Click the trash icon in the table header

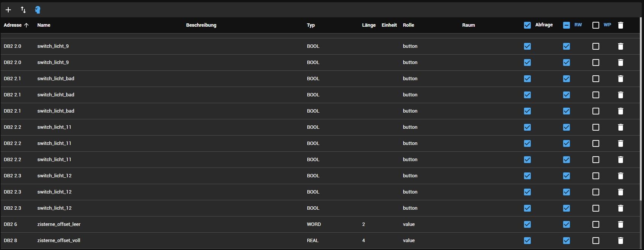coord(621,25)
